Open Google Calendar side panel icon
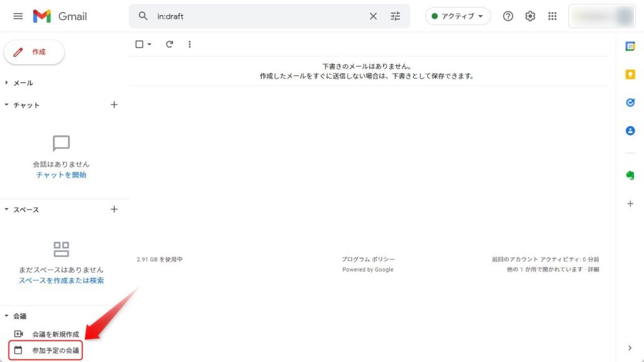 point(630,46)
